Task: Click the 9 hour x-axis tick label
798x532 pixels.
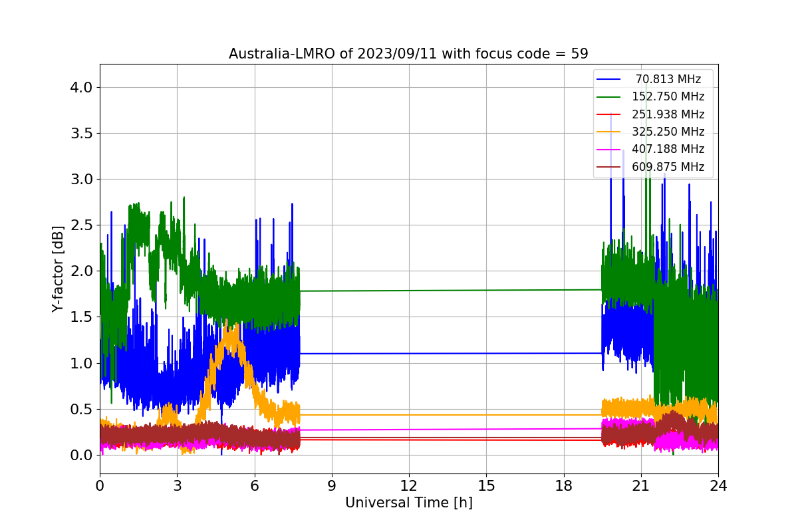Action: pos(332,485)
